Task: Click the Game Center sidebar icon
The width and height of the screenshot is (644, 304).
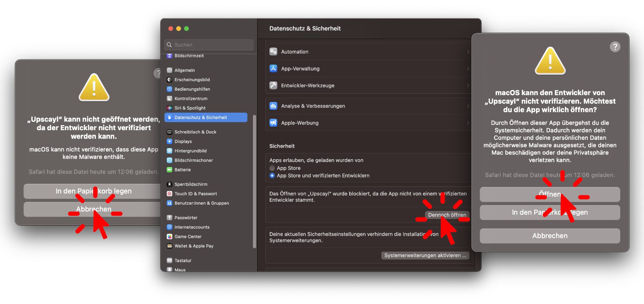Action: [170, 236]
